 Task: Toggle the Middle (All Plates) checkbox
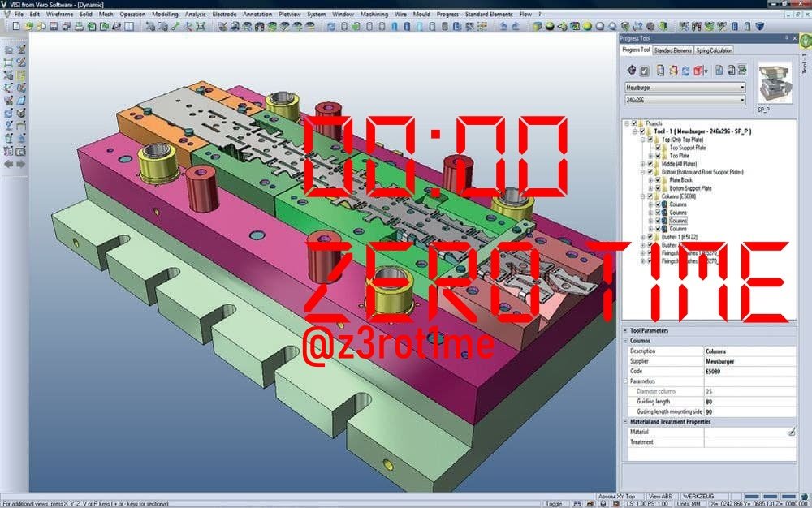pos(650,164)
